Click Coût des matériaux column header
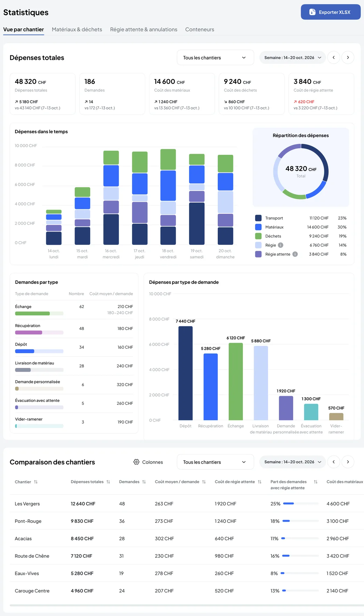 (x=345, y=482)
